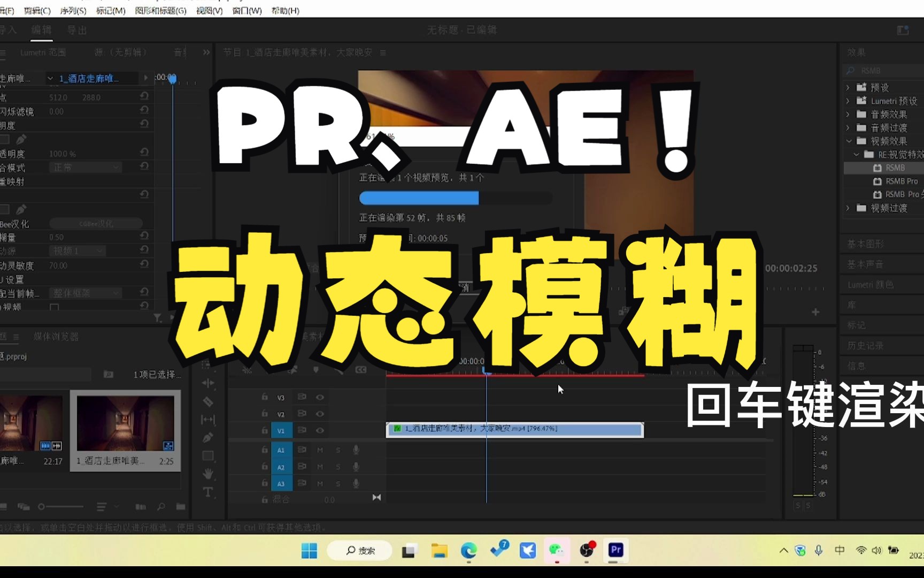Click the RSMB effect pen mask icon

tap(21, 209)
